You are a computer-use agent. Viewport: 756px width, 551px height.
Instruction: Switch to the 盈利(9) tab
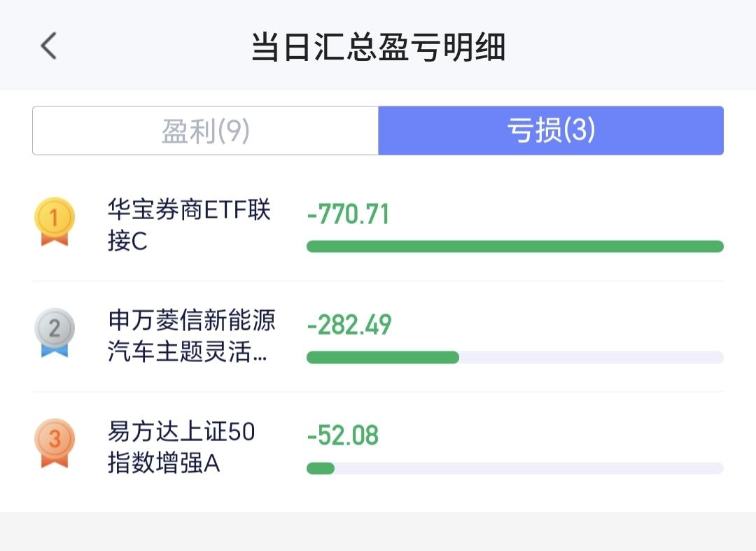tap(205, 131)
